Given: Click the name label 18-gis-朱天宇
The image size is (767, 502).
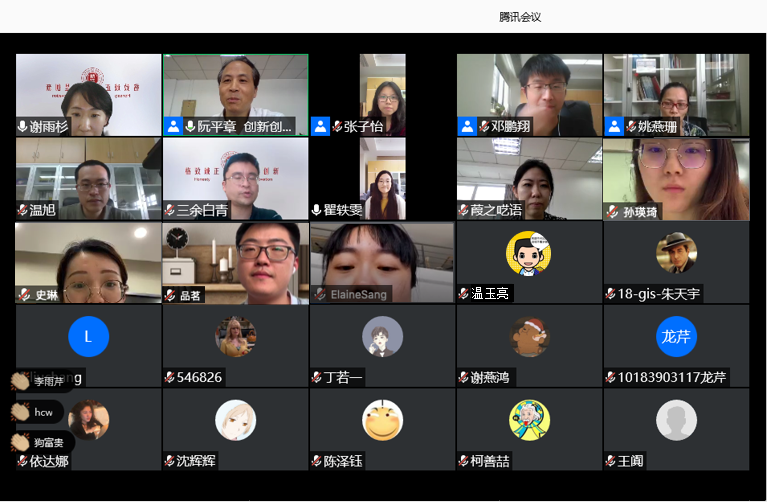Looking at the screenshot, I should (x=658, y=294).
